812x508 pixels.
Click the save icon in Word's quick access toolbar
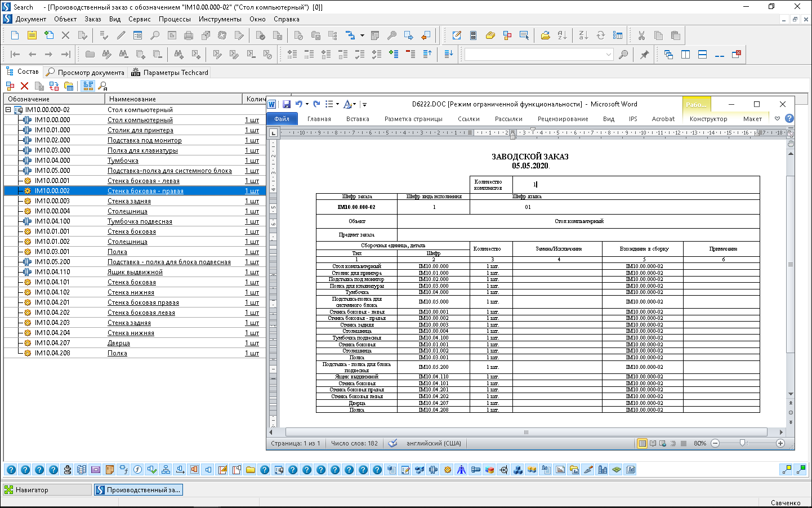[287, 104]
